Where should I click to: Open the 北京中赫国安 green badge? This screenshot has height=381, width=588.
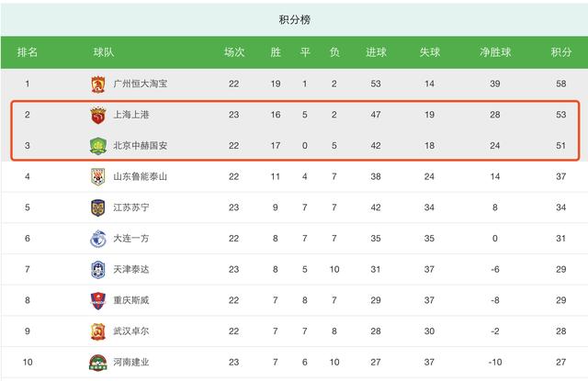tap(98, 146)
